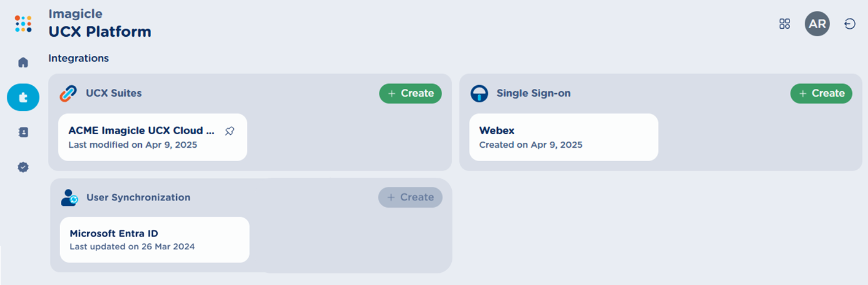Open the apps grid menu
This screenshot has height=285, width=868.
[784, 24]
